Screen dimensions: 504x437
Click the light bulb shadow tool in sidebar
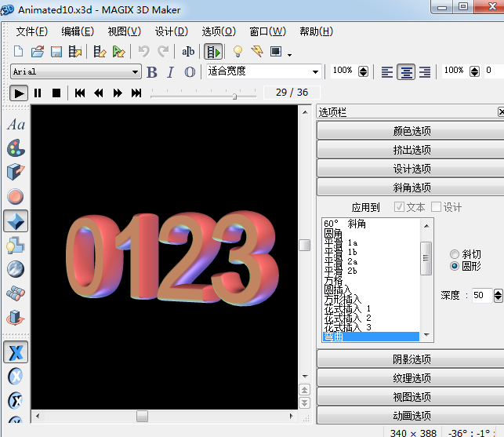[x=16, y=246]
